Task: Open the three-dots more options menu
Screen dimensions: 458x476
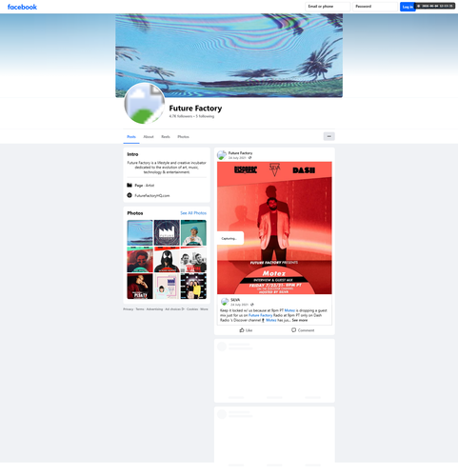Action: point(329,136)
